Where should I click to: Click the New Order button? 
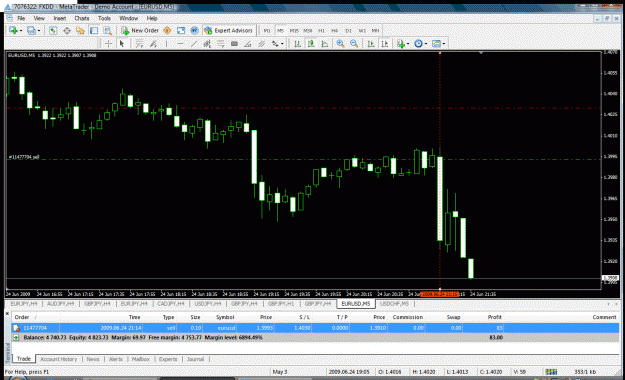[140, 31]
